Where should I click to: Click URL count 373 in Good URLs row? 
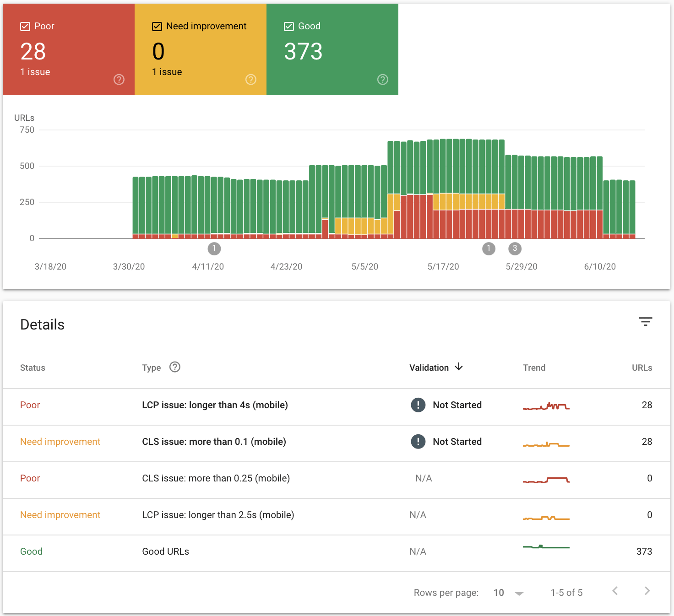[644, 551]
